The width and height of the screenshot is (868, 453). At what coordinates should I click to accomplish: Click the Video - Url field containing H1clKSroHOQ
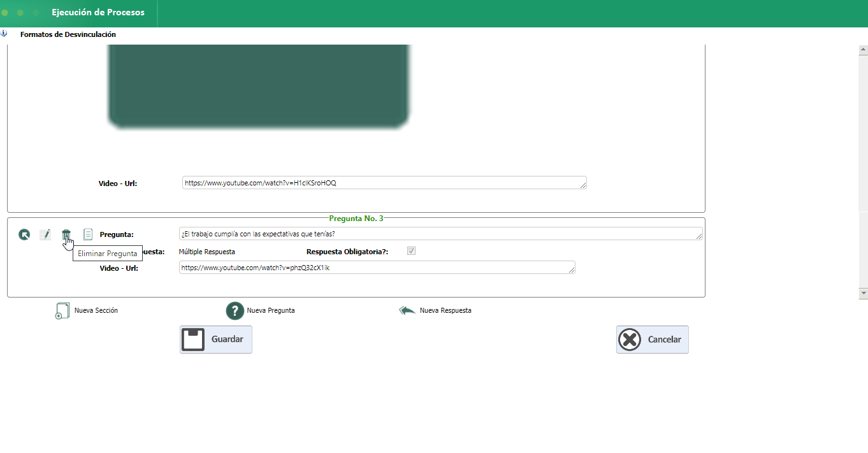(x=384, y=183)
